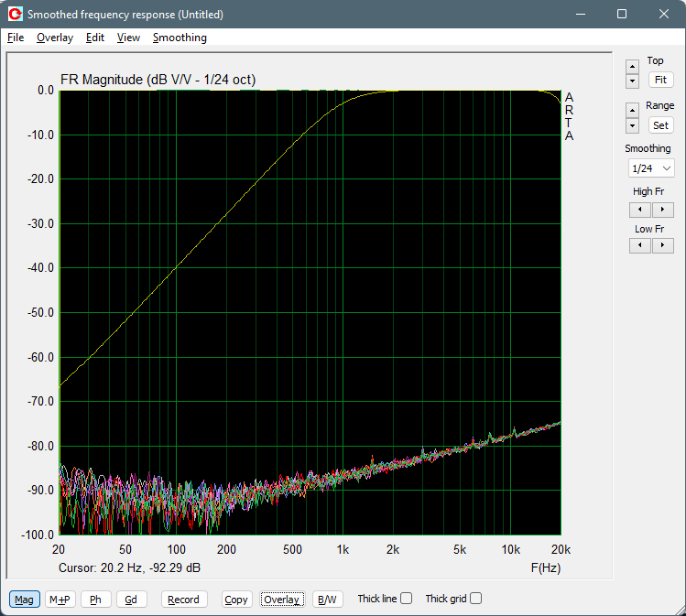This screenshot has width=686, height=616.
Task: Click the ARTA app icon in title bar
Action: pyautogui.click(x=15, y=14)
